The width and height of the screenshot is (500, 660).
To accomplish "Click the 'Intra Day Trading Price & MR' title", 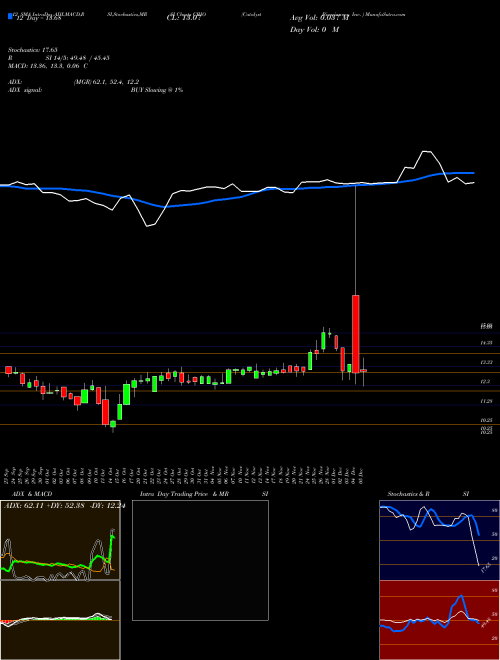I will coord(184,494).
